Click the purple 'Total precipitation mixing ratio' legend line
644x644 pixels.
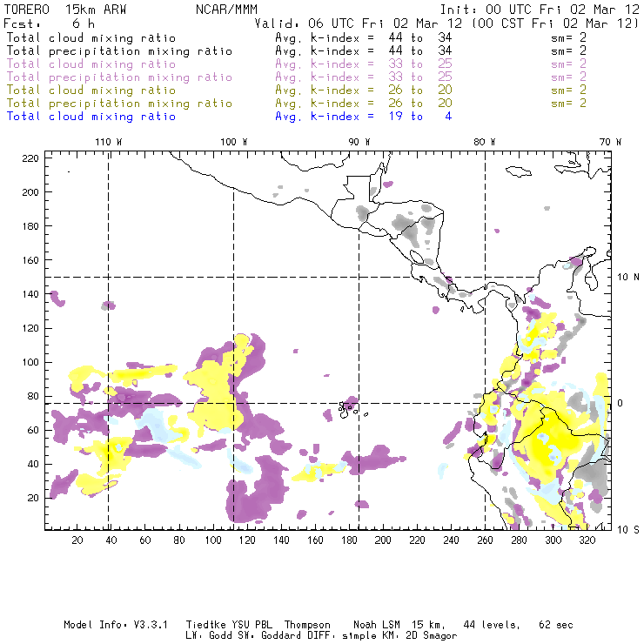(119, 77)
